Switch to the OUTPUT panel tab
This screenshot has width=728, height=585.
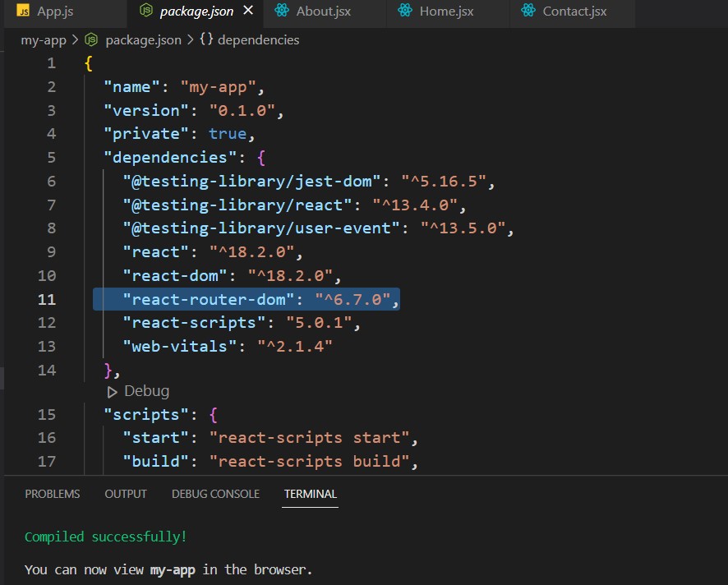[x=126, y=494]
